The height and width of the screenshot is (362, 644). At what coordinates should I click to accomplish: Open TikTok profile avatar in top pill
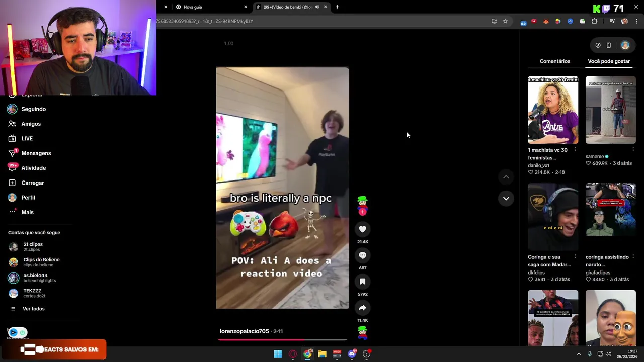pos(625,45)
